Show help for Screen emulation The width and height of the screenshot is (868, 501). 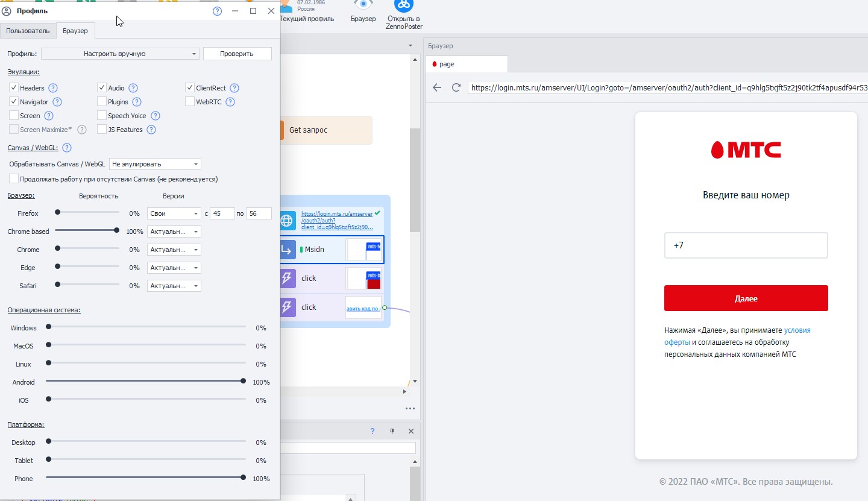[49, 116]
